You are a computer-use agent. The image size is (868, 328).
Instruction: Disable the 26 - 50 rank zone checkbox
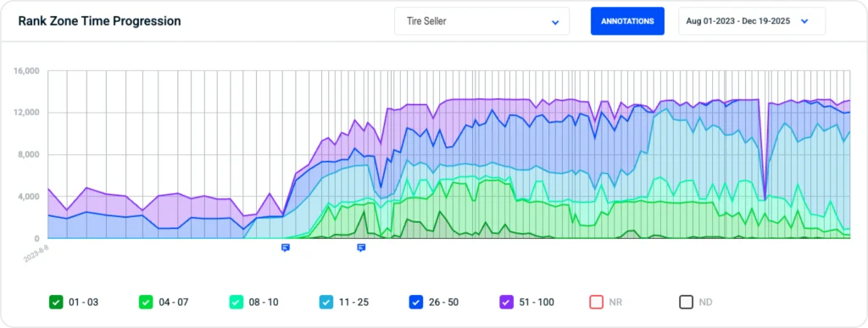(x=415, y=302)
